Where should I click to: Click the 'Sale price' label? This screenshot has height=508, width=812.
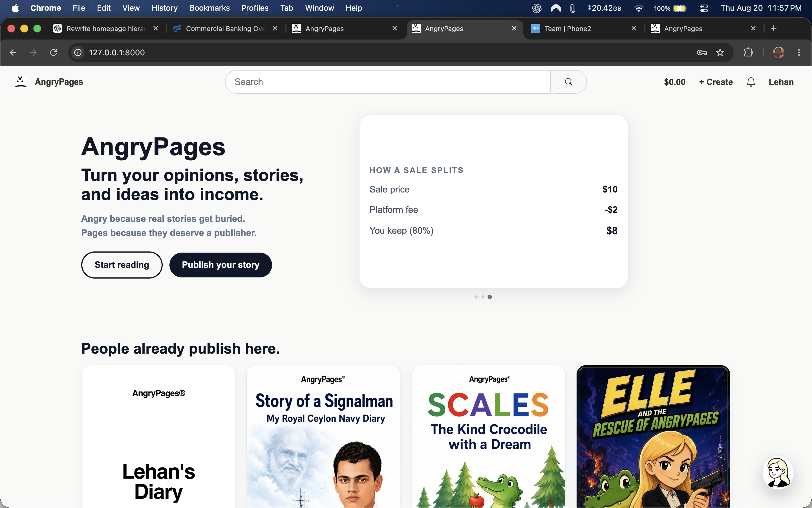click(389, 189)
